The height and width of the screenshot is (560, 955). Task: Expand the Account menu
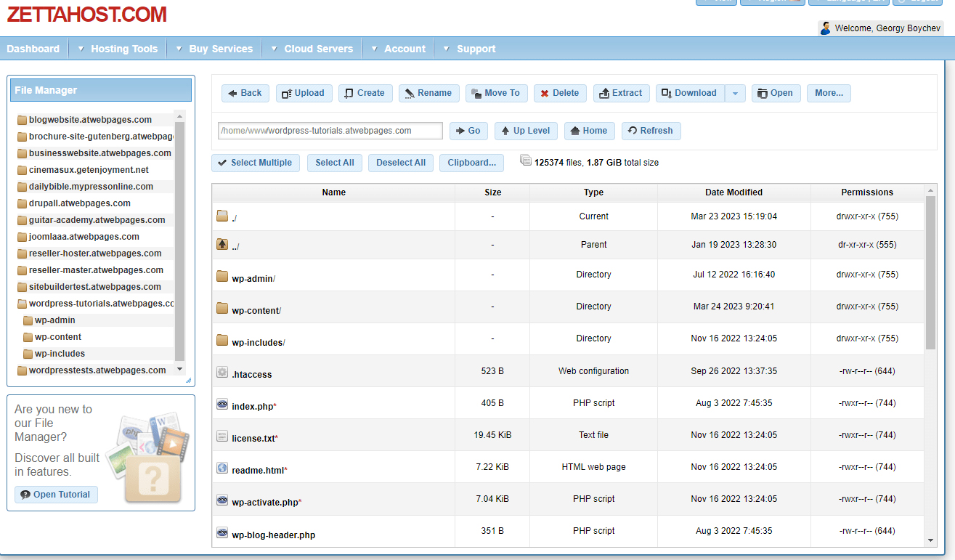click(398, 49)
